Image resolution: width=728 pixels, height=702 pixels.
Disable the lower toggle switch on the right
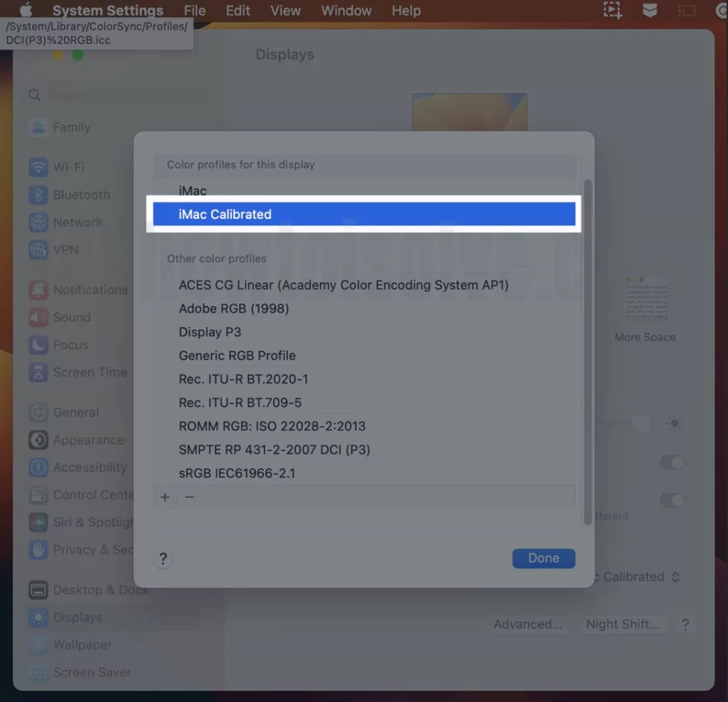673,500
